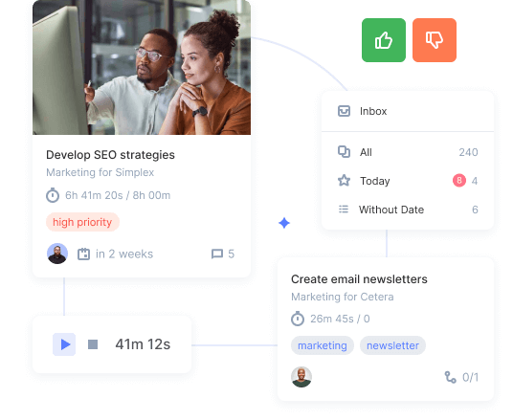Click the green thumbs up button
Screen dimensions: 513x420
pos(384,40)
